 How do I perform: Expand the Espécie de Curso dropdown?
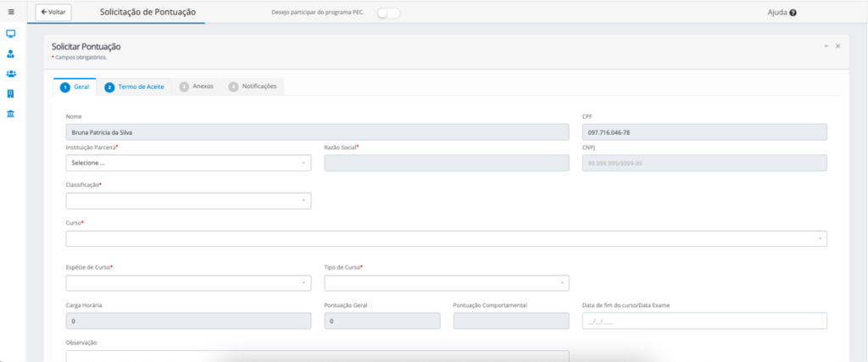point(188,283)
